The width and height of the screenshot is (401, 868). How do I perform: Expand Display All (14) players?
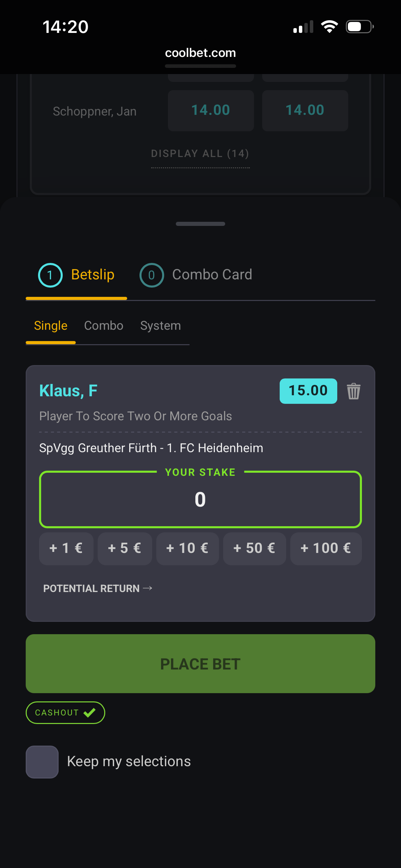(200, 154)
